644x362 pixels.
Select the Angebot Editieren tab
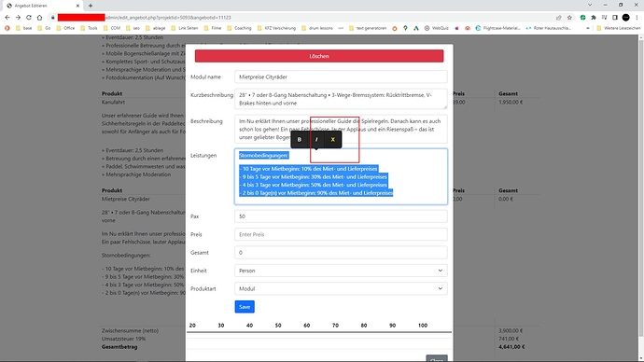42,6
